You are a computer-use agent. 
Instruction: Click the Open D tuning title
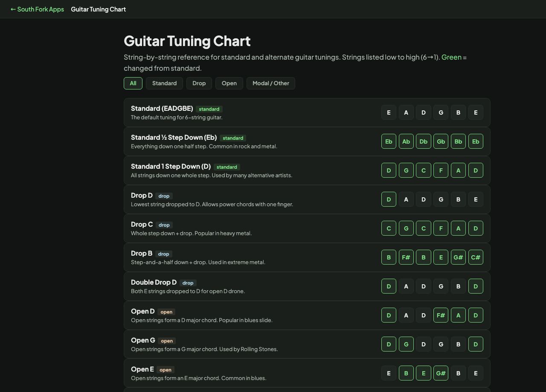coord(143,311)
